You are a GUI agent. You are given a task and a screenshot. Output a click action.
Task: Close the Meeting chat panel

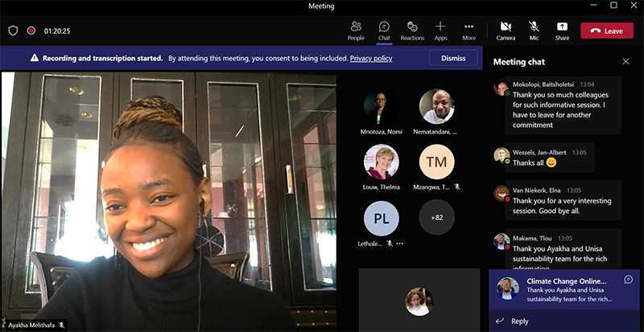[x=625, y=61]
